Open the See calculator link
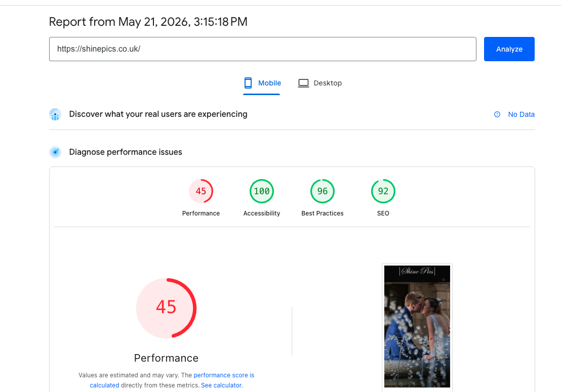561x392 pixels. point(222,385)
